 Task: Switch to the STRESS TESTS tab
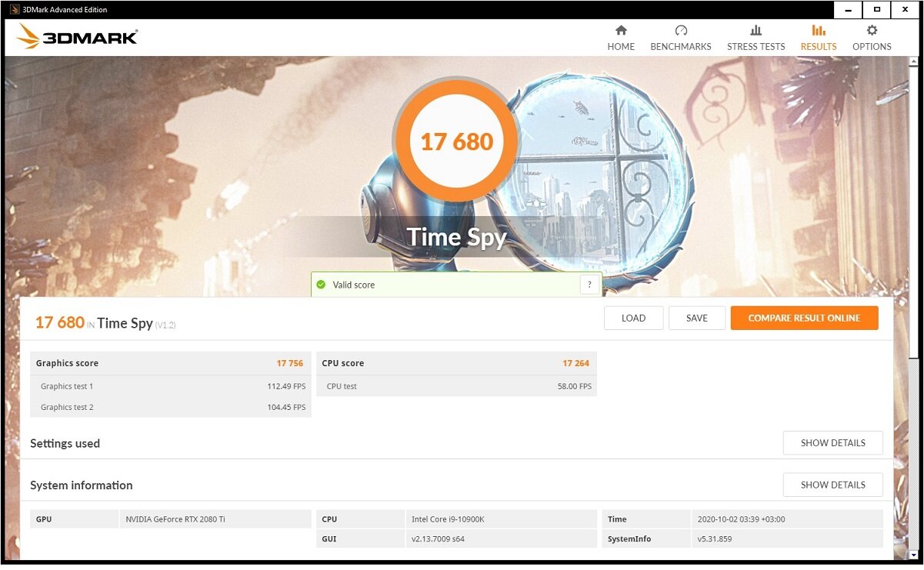[x=756, y=38]
